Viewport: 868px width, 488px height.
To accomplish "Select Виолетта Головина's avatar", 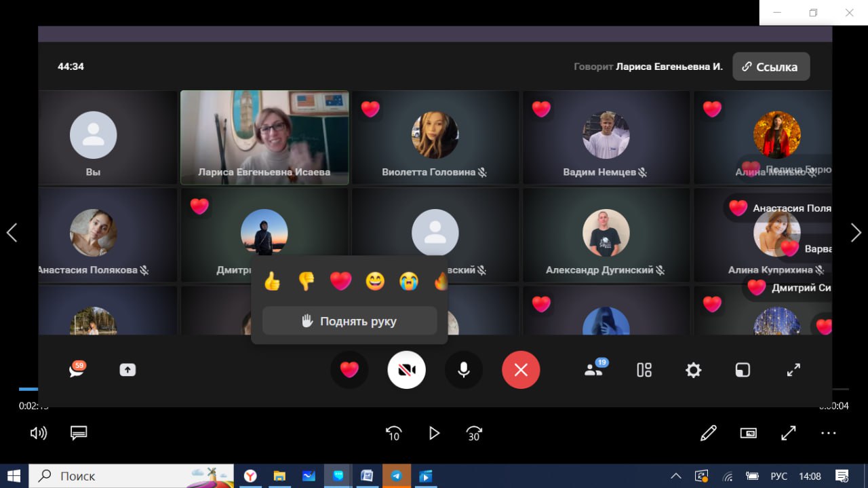I will 435,135.
